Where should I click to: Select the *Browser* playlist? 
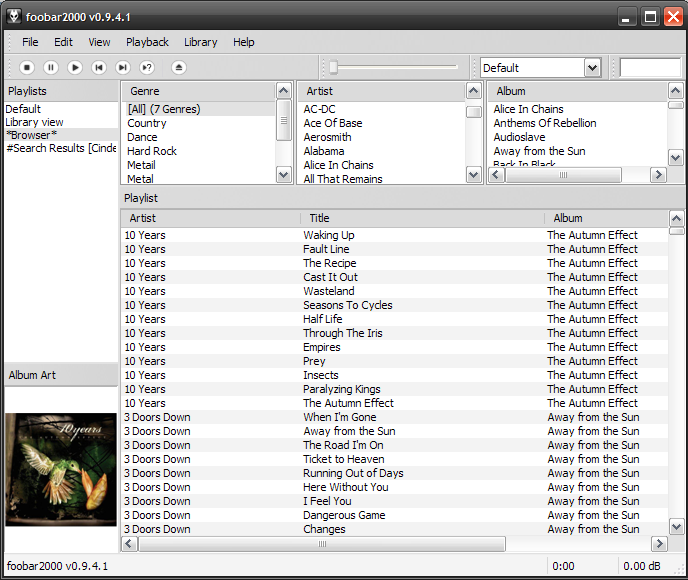click(x=61, y=135)
